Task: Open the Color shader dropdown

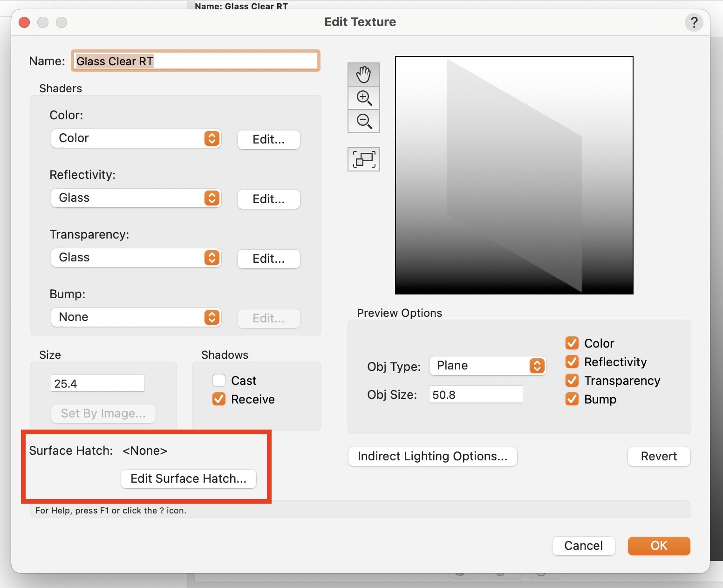Action: (x=136, y=138)
